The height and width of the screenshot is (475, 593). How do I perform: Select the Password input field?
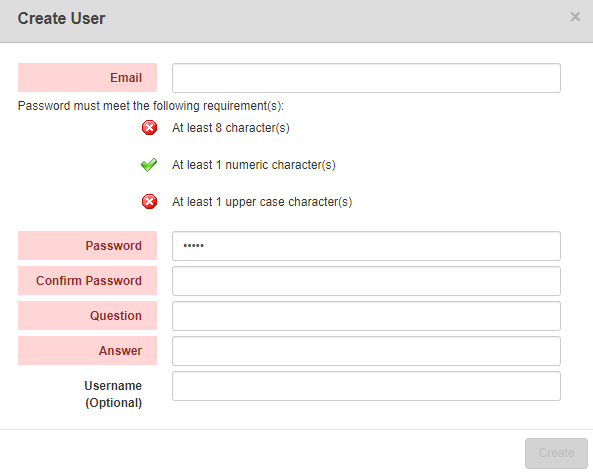coord(366,246)
